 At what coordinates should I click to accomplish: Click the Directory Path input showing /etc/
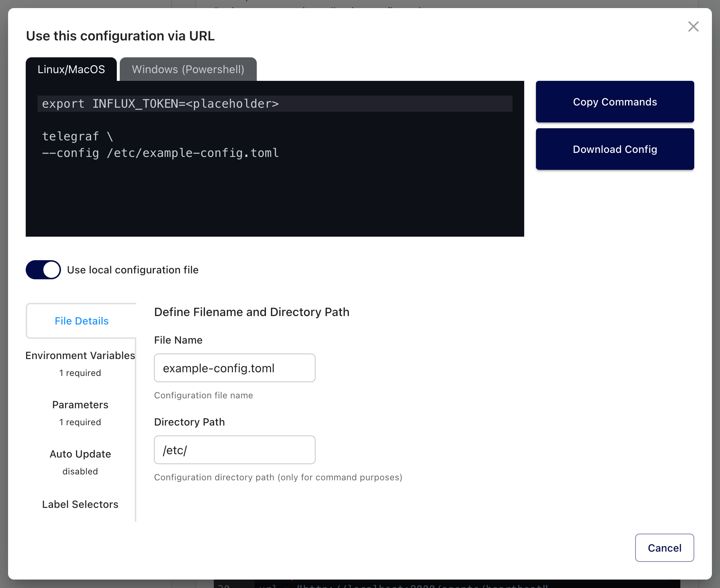pos(234,449)
